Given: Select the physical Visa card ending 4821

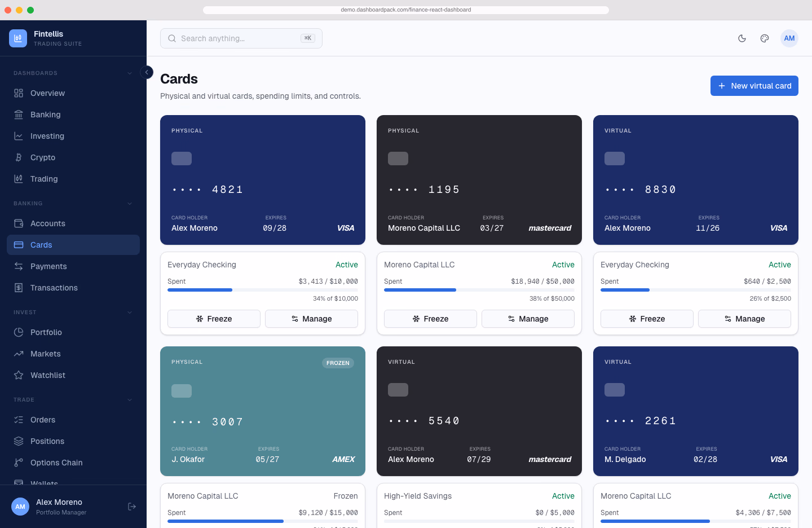Looking at the screenshot, I should click(x=263, y=180).
